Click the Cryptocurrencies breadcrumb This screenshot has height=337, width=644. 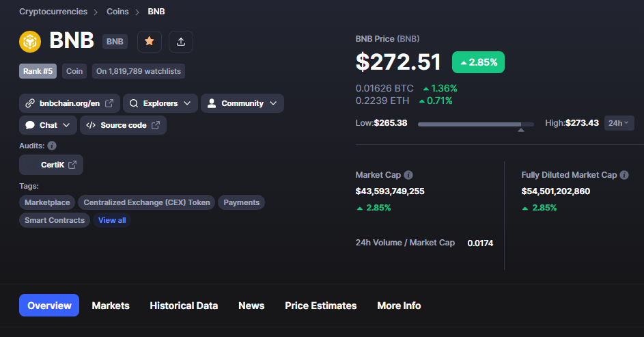(x=53, y=12)
